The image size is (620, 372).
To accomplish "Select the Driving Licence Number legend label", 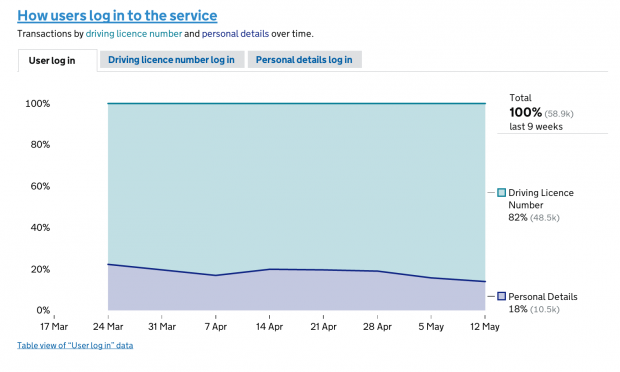I will point(541,199).
